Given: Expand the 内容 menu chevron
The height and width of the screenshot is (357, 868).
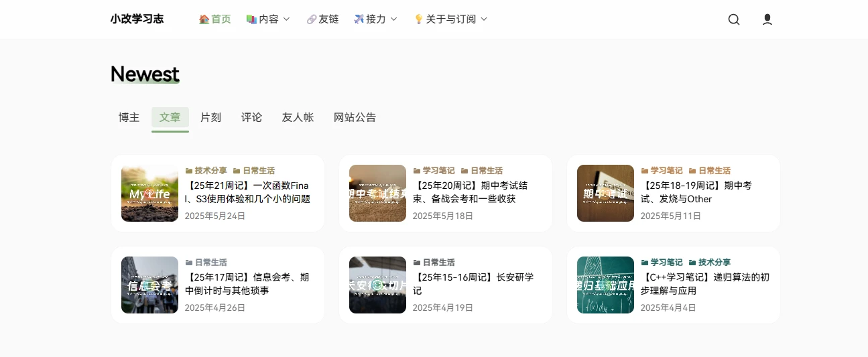Looking at the screenshot, I should 286,19.
